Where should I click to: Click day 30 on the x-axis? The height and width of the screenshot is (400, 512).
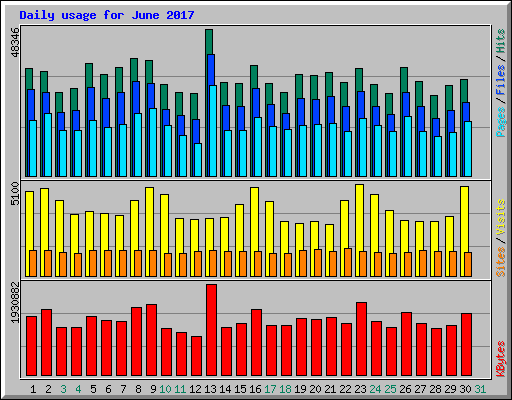465,389
